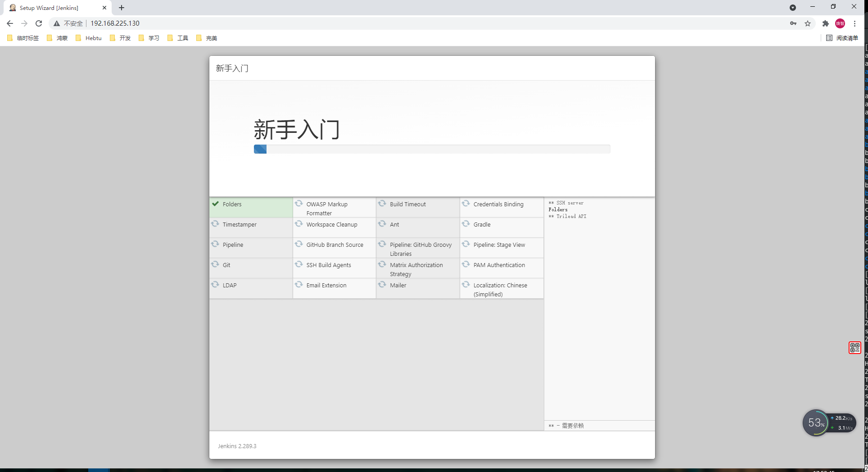This screenshot has height=472, width=868.
Task: Click the pending icon beside LDAP
Action: [215, 285]
